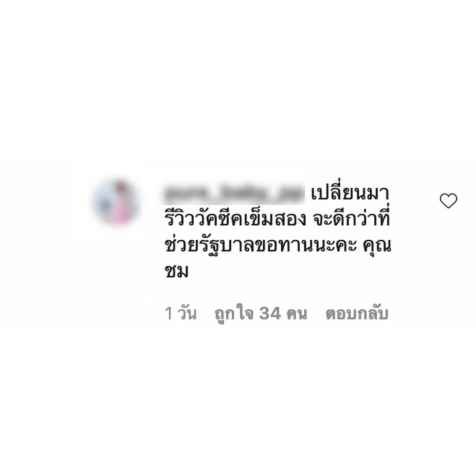Reply to this comment using ตอบกลับ

click(x=357, y=313)
